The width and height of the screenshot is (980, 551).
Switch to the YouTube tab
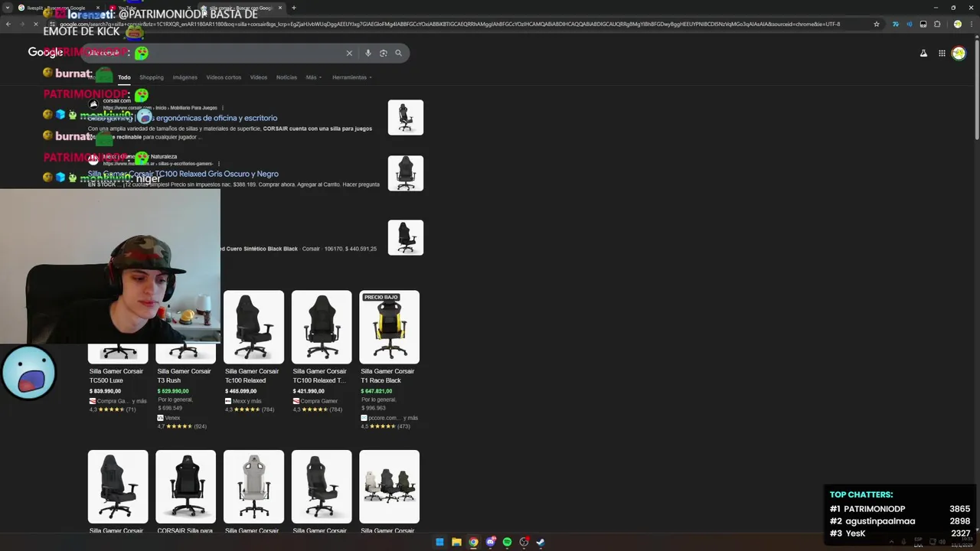click(x=149, y=8)
